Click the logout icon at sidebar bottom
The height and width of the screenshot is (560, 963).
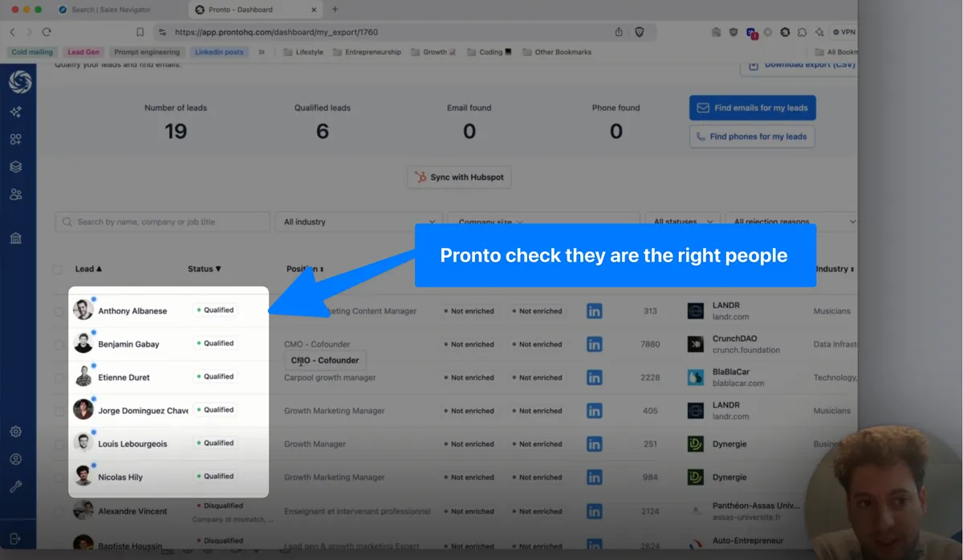coord(16,538)
